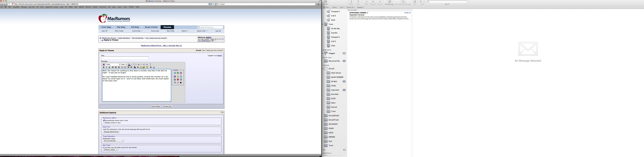
Task: Click the Redo arrow in the message editor
Action: [147, 65]
